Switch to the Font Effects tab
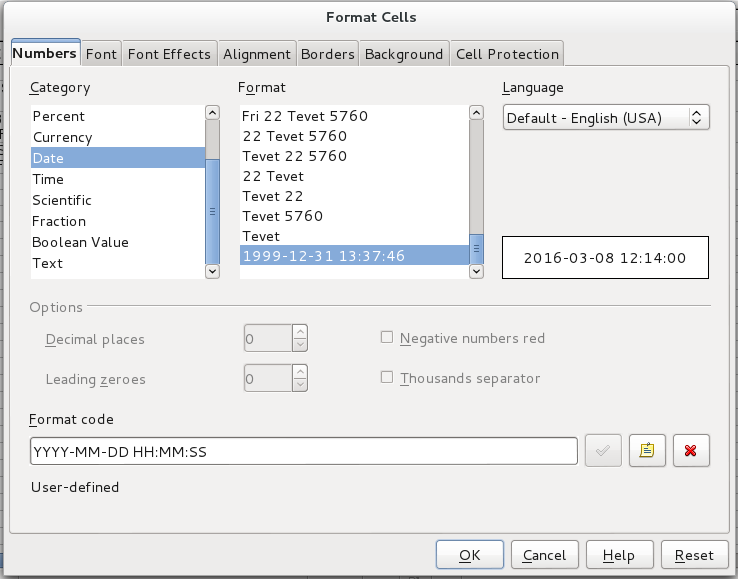The width and height of the screenshot is (738, 579). click(x=169, y=54)
